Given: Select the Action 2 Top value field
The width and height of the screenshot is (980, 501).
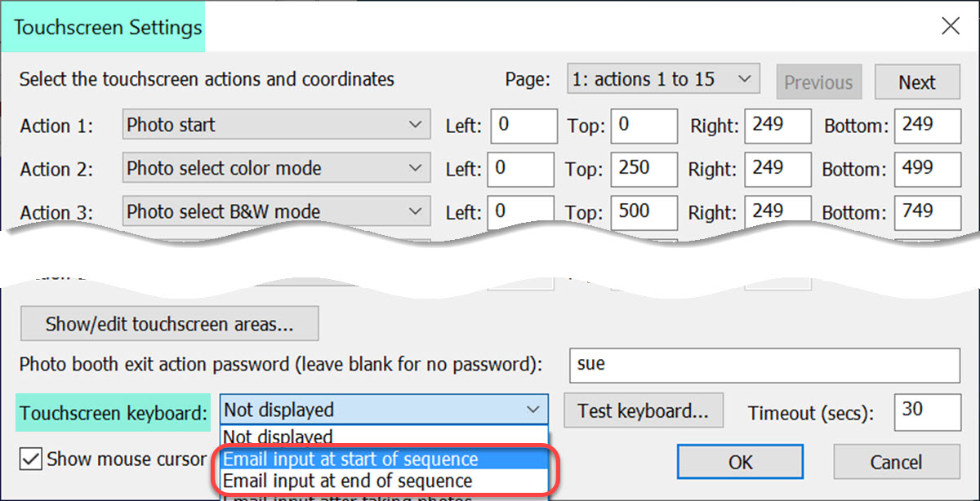Looking at the screenshot, I should tap(644, 170).
